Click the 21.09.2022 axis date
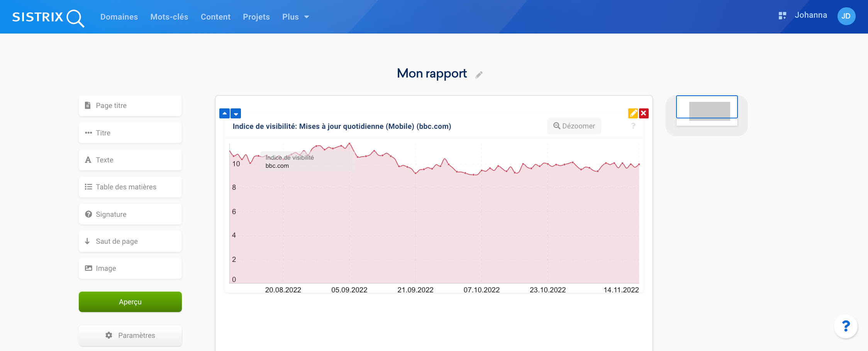The width and height of the screenshot is (868, 351). click(415, 290)
